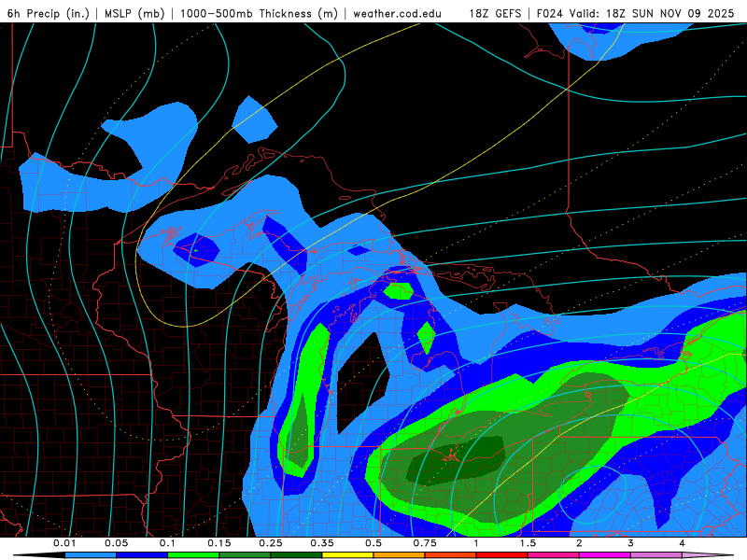
Task: Click the dark green swatch right of 0.25
Action: click(x=296, y=555)
